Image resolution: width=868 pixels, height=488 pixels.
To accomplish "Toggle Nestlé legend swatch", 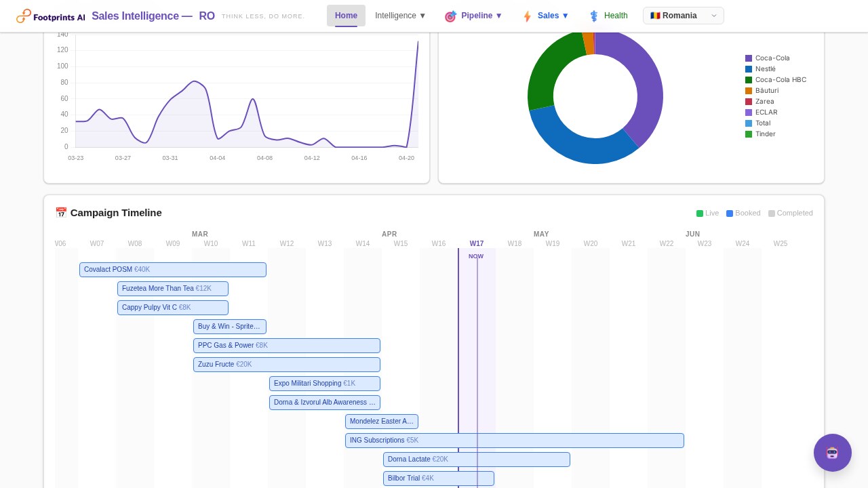I will [749, 69].
